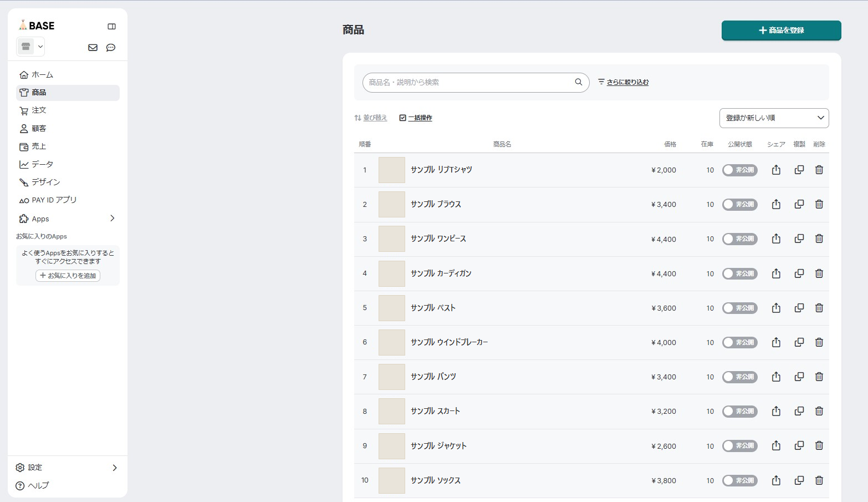Toggle publish status for サンプル カーディガン
Viewport: 868px width, 502px height.
coord(739,273)
